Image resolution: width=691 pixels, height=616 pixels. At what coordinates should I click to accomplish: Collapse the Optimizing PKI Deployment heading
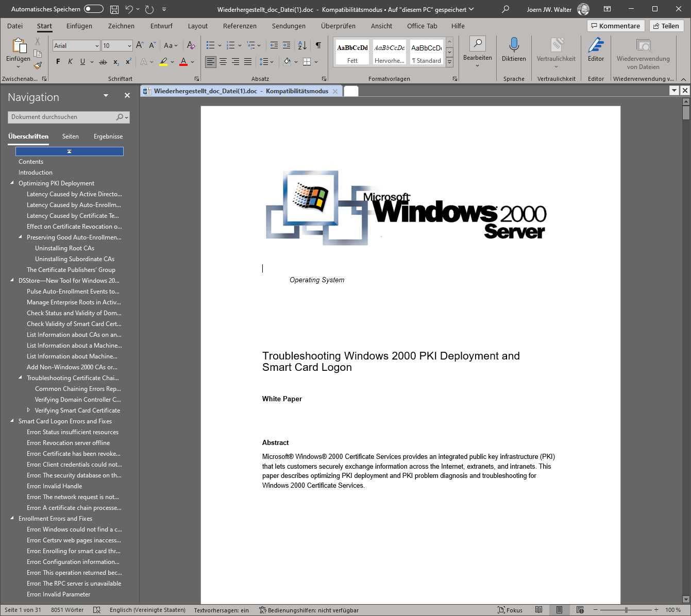(12, 183)
